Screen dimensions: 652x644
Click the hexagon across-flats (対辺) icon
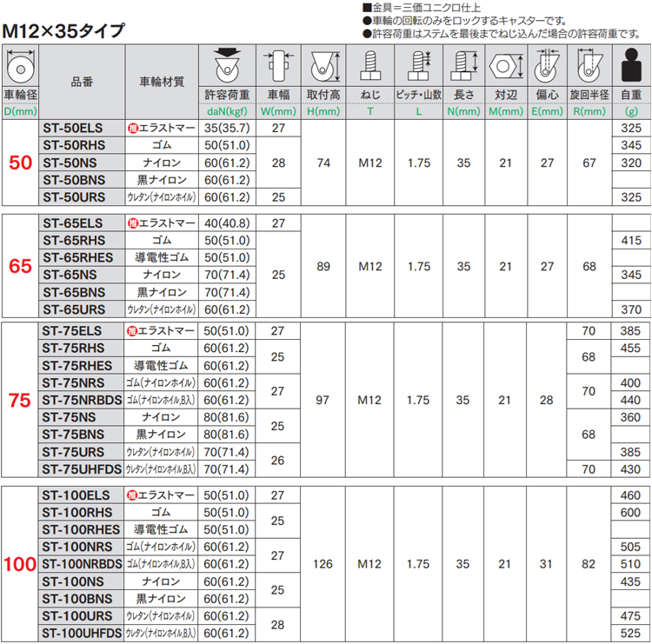tap(503, 66)
